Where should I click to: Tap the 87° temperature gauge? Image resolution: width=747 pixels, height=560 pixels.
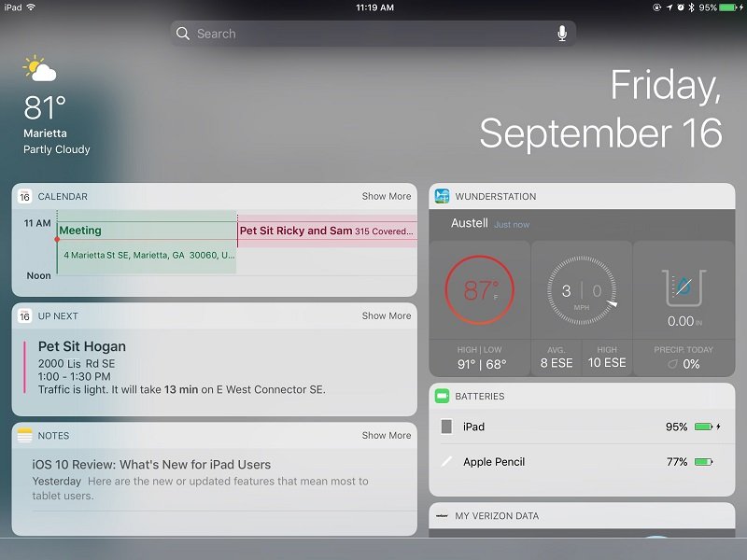point(480,289)
